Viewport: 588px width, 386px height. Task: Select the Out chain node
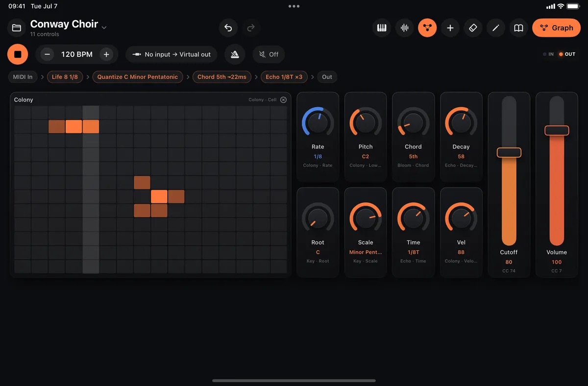tap(327, 77)
